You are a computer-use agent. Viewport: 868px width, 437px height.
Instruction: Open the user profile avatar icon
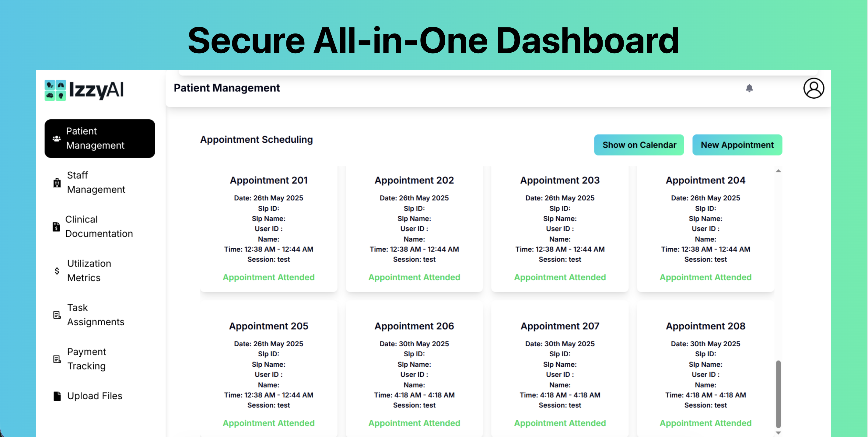814,88
